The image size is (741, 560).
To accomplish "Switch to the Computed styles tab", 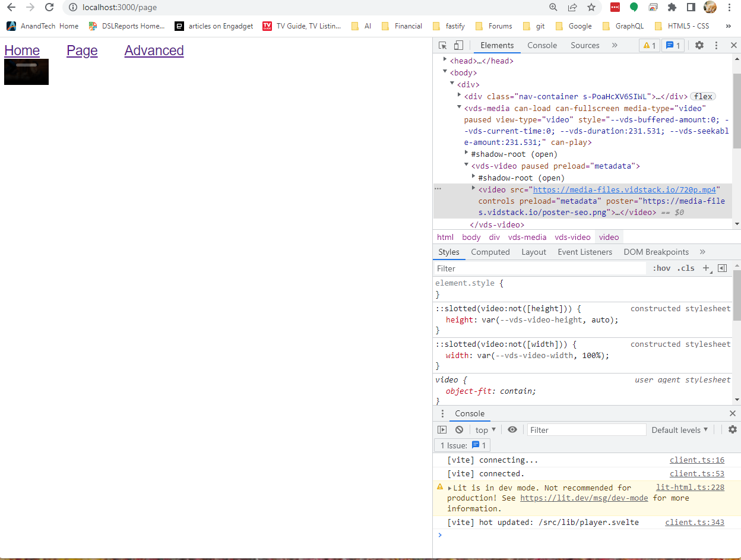I will 490,252.
